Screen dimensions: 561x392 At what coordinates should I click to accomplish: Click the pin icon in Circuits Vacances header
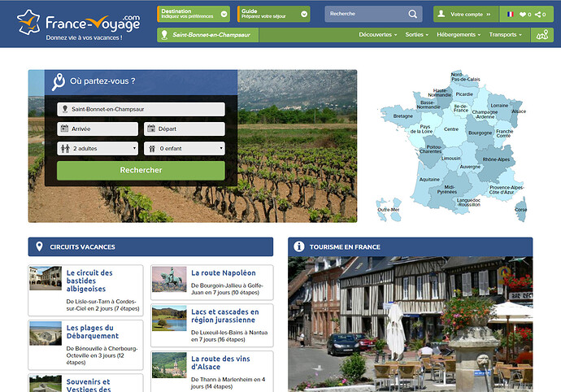click(x=39, y=246)
